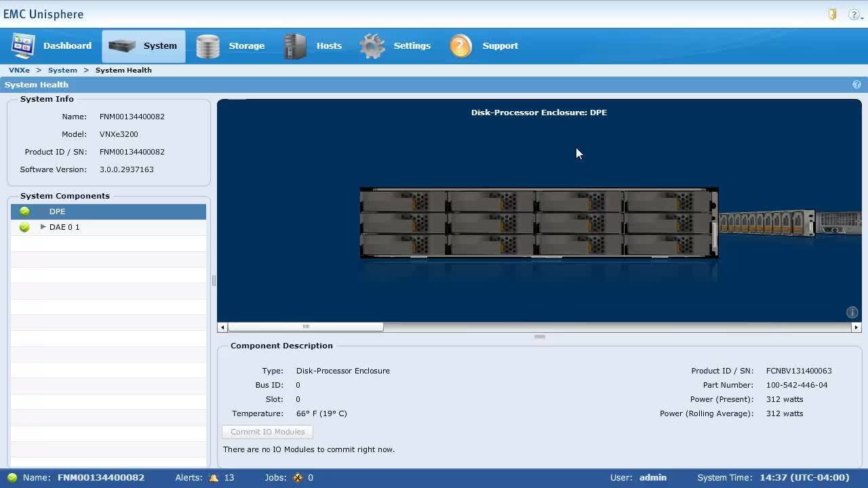Click the Commit IO Modules button

pos(267,432)
